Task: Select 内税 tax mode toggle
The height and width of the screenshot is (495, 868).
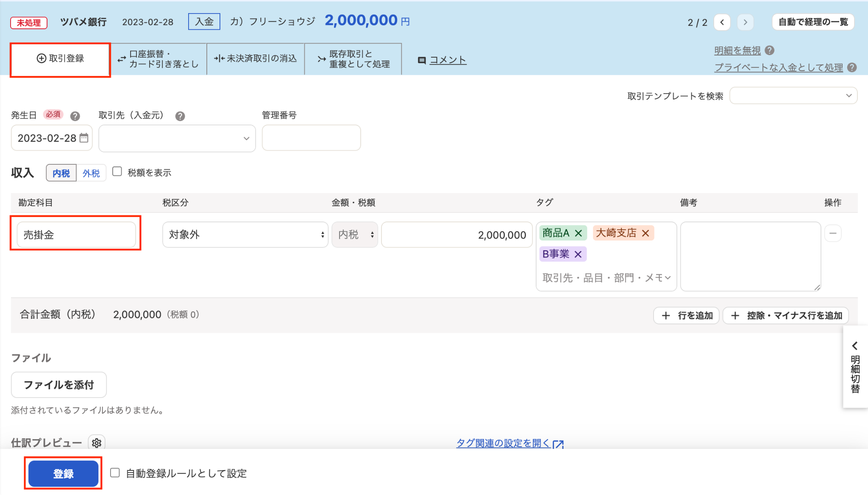Action: [x=61, y=173]
